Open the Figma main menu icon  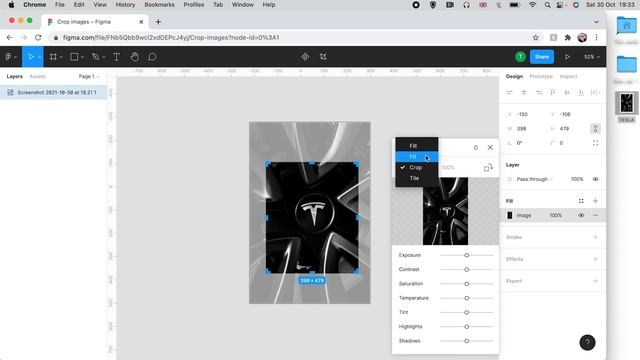click(8, 57)
